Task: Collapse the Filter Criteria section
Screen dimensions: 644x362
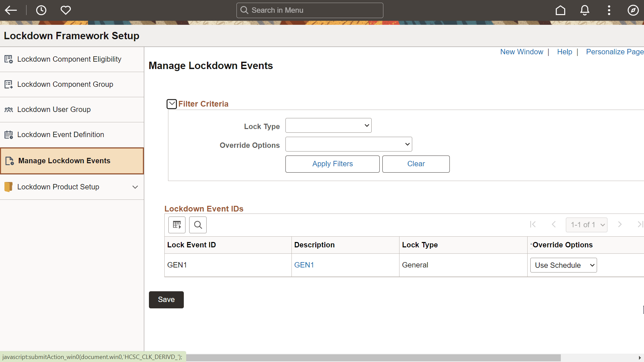Action: click(172, 104)
